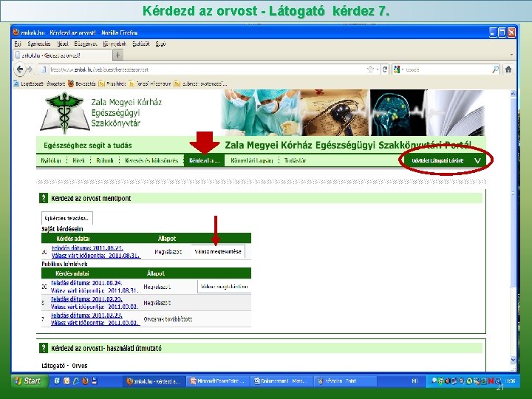532x399 pixels.
Task: Open a new tab with the plus button
Action: 117,55
